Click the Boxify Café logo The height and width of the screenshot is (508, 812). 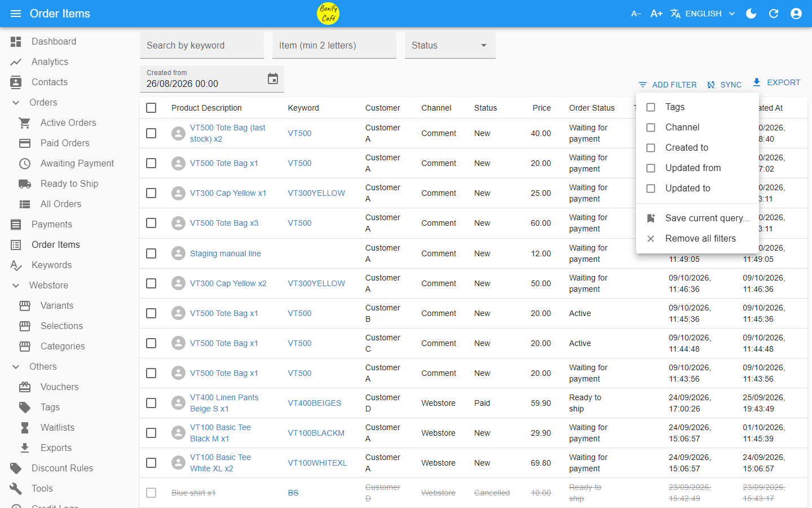(x=328, y=14)
